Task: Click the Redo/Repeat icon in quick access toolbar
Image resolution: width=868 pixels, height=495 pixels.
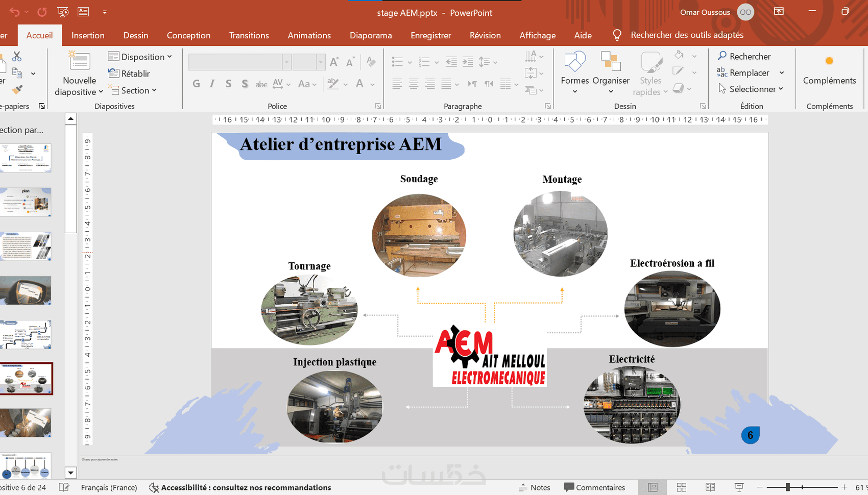Action: [42, 12]
